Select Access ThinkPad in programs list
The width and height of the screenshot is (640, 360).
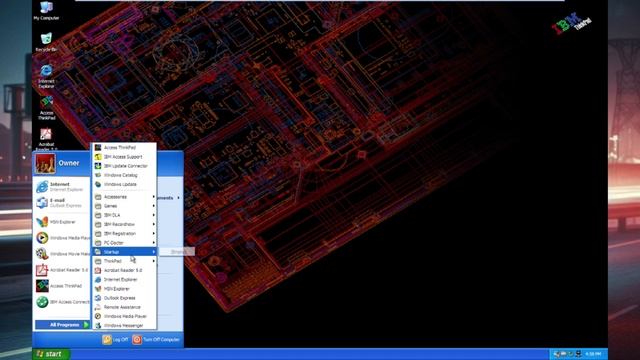click(124, 147)
